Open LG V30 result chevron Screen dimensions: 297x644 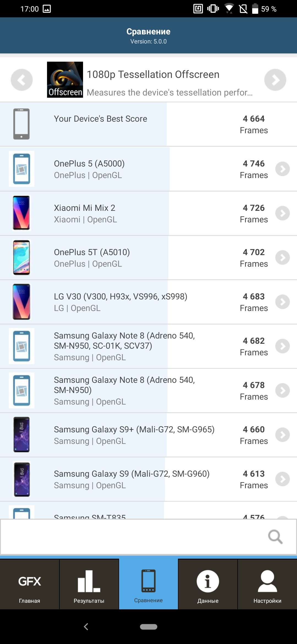[x=282, y=302]
